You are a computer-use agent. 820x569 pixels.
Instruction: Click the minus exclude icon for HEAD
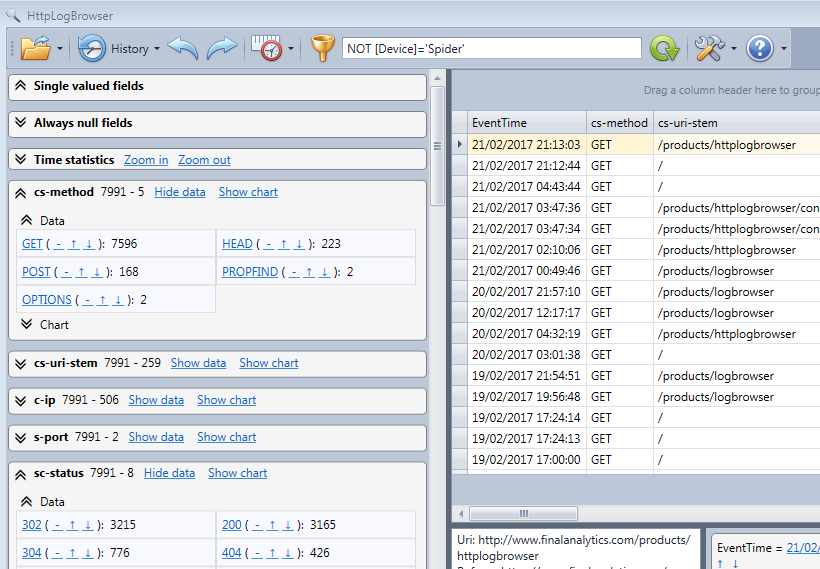[269, 244]
